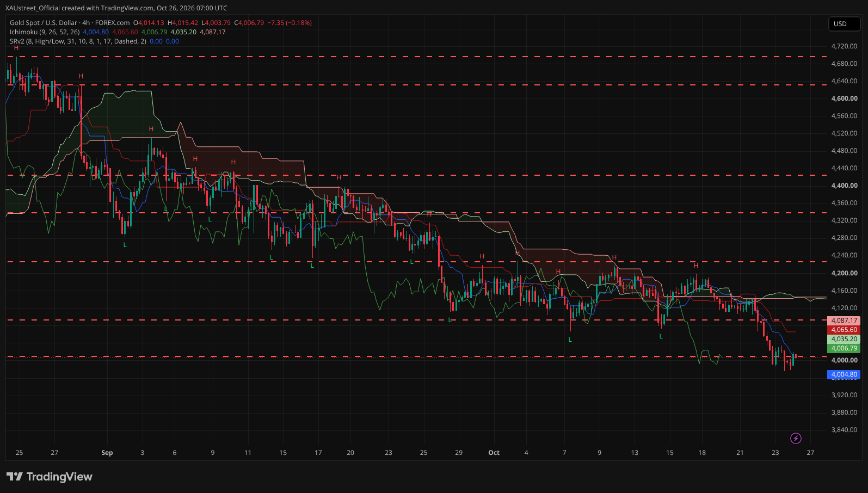Click the 4,160.00 price scale label
Viewport: 868px width, 493px height.
(844, 291)
